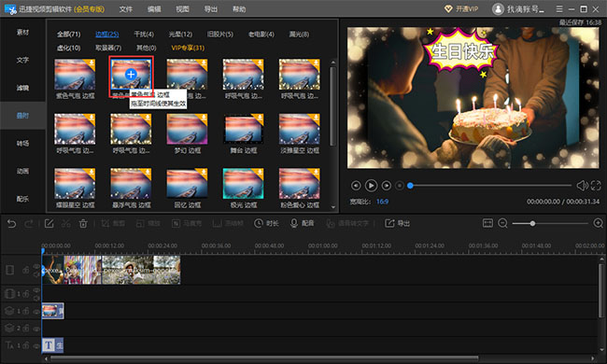The width and height of the screenshot is (607, 364).
Task: Click the timeline zoom out magnifier
Action: click(x=502, y=223)
